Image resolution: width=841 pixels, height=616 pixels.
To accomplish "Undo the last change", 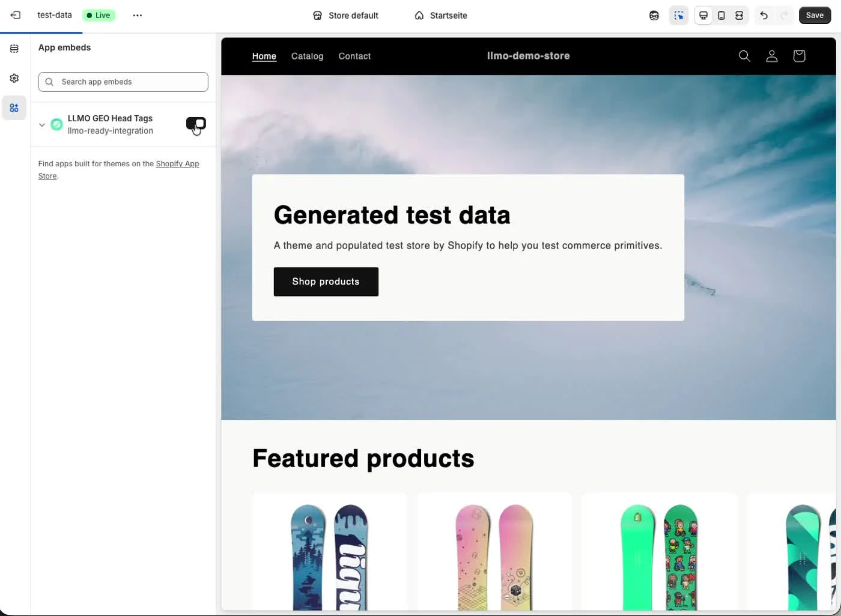I will coord(764,16).
